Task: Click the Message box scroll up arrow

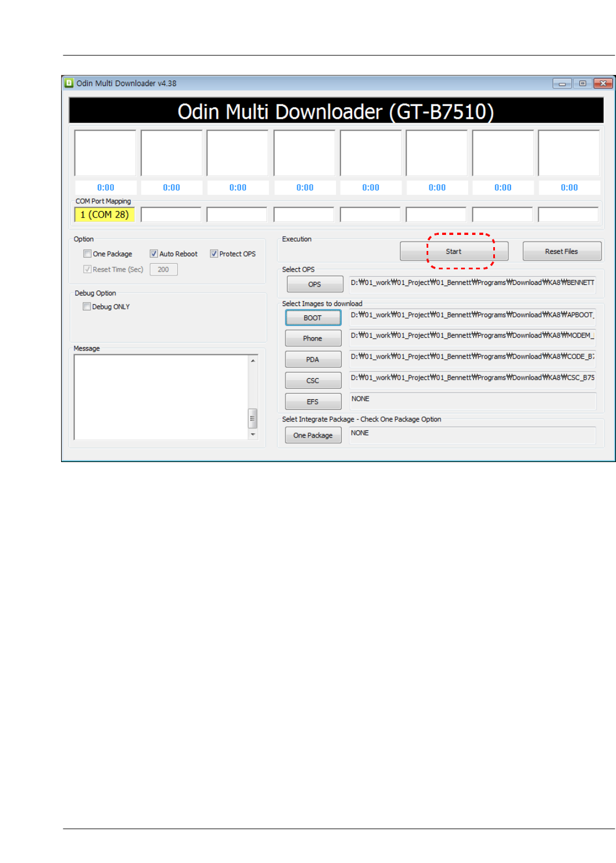Action: point(253,361)
